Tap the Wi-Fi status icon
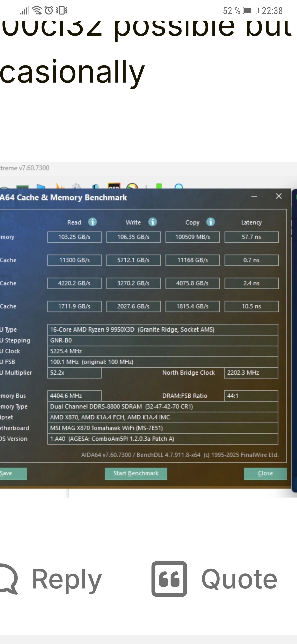The image size is (297, 644). click(37, 11)
